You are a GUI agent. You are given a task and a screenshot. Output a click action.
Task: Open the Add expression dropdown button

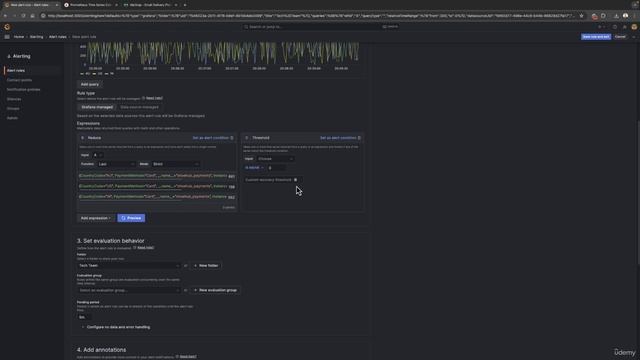point(96,218)
